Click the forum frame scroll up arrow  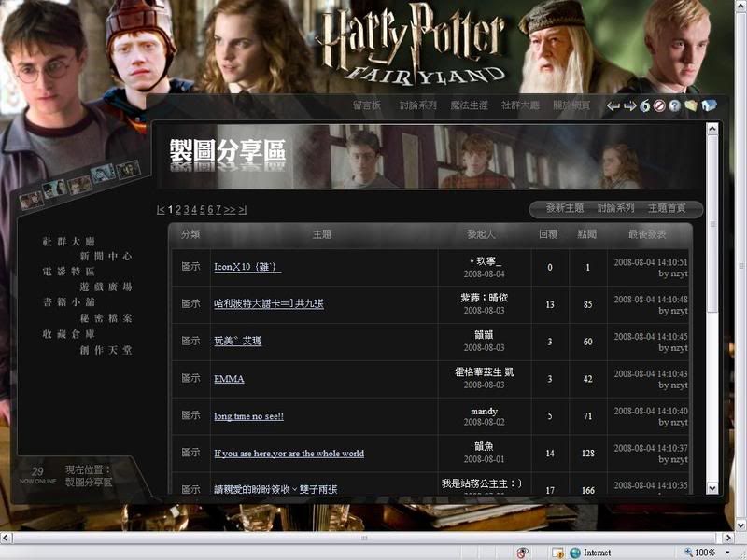[x=712, y=130]
